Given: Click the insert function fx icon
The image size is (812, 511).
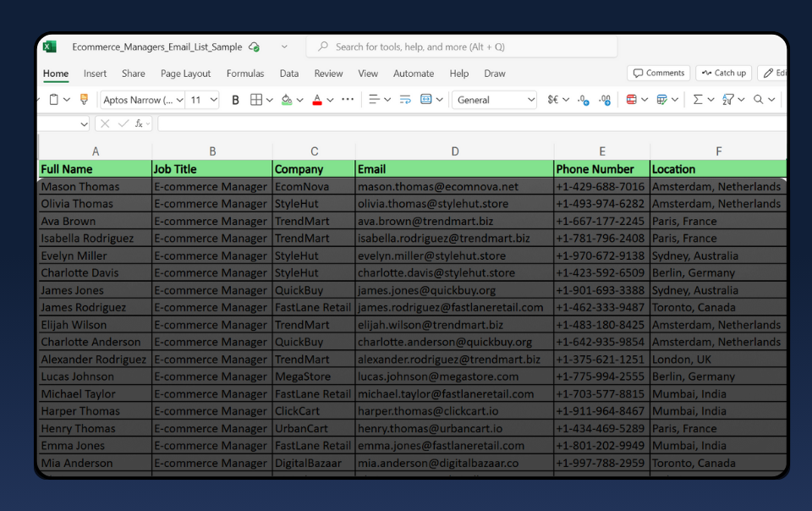Looking at the screenshot, I should click(x=139, y=124).
